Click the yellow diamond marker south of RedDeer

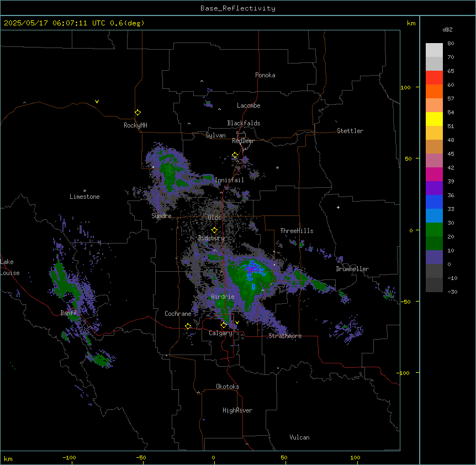pyautogui.click(x=235, y=155)
